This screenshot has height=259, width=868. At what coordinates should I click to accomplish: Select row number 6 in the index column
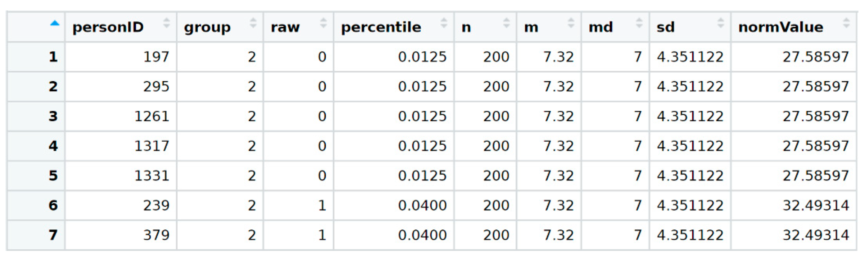[x=53, y=205]
